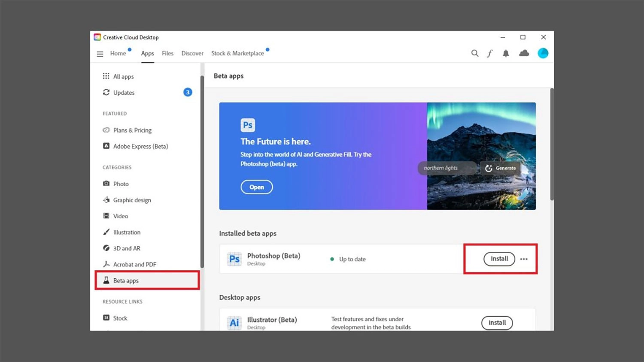Image resolution: width=644 pixels, height=362 pixels.
Task: Click the 'Desktop apps' heading
Action: click(240, 297)
